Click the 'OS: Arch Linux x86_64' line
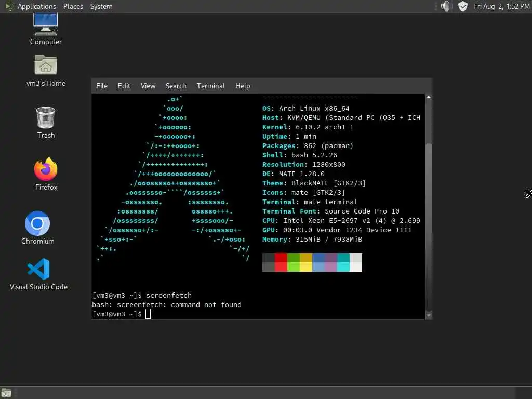Viewport: 532px width, 399px height. 305,108
